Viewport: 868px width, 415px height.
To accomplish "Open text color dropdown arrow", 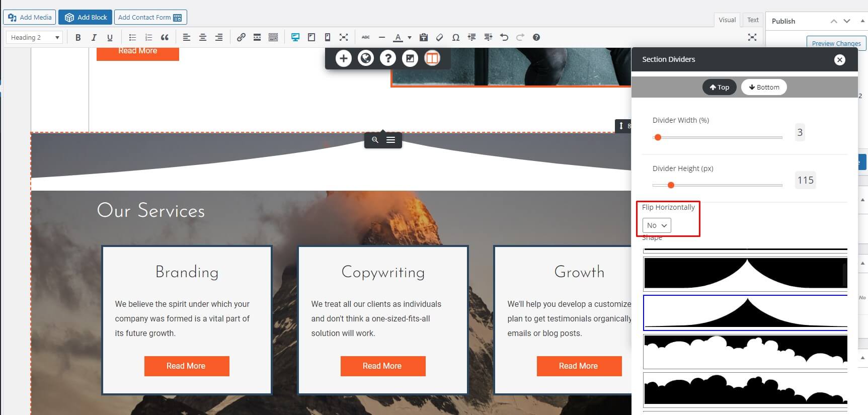I will pos(409,37).
